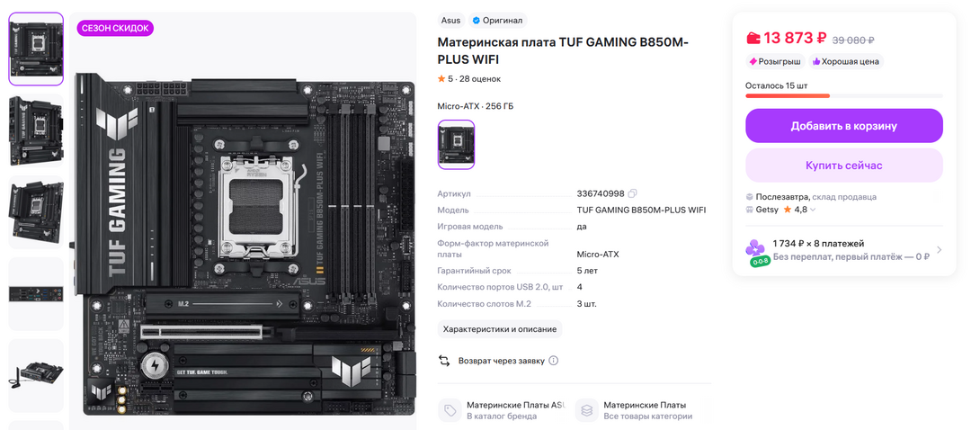Open the Asus brand link
980x430 pixels.
(x=450, y=21)
